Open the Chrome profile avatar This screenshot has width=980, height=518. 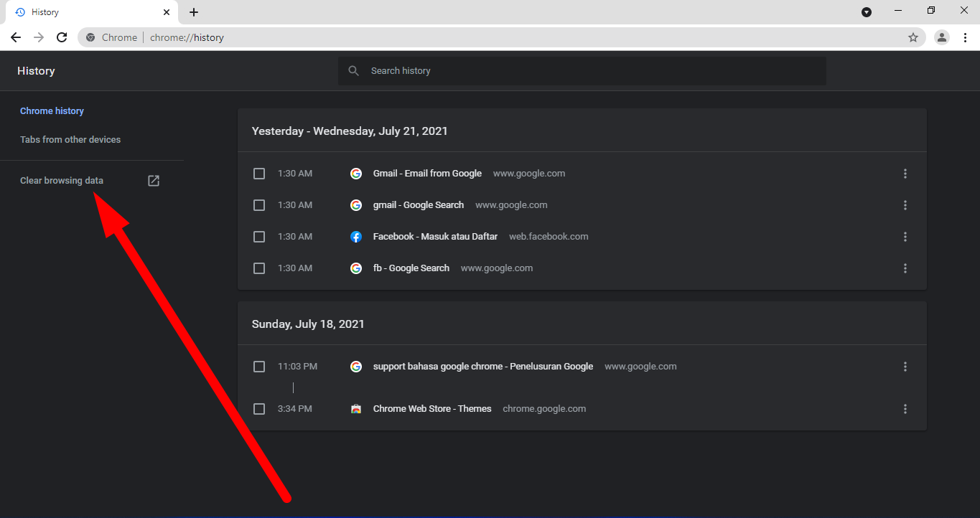click(942, 37)
